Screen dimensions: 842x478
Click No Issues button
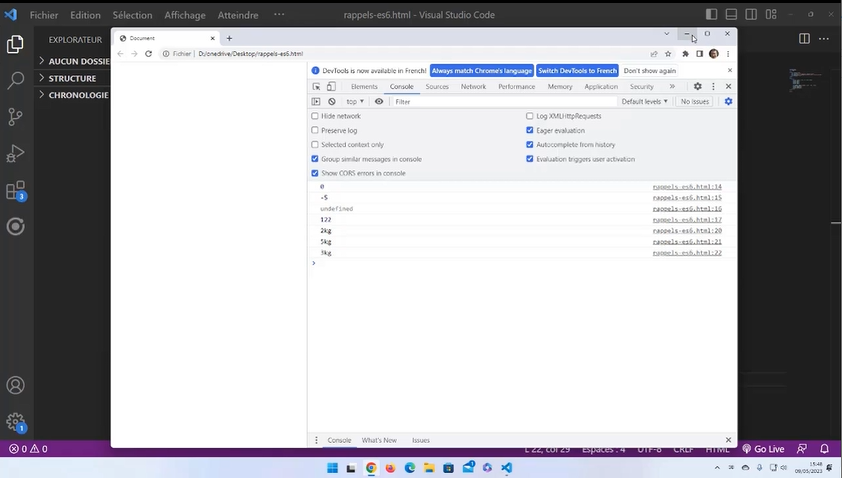[695, 102]
